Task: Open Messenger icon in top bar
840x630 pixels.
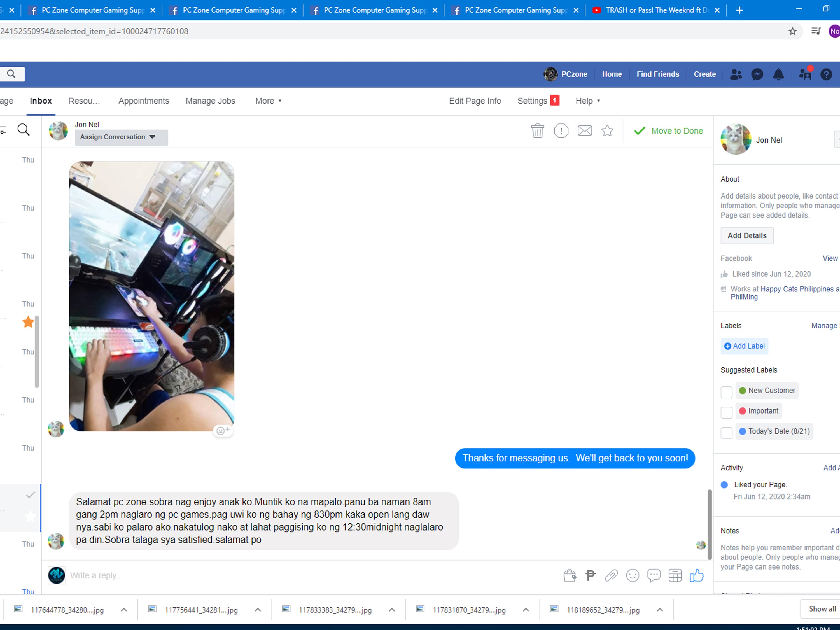Action: (x=757, y=74)
